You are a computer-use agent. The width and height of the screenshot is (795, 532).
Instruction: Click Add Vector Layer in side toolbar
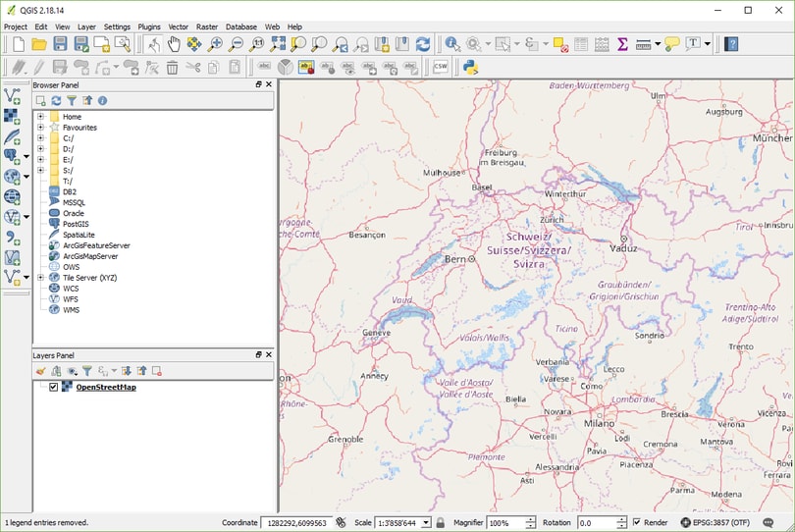coord(12,96)
